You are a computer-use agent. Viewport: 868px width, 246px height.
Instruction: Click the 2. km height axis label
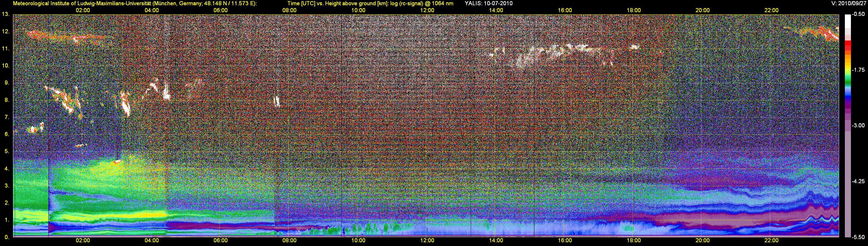pyautogui.click(x=7, y=203)
